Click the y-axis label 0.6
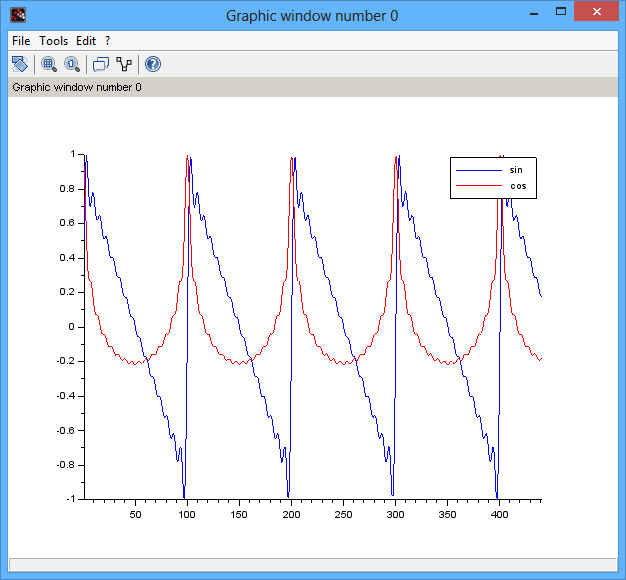 click(x=67, y=223)
